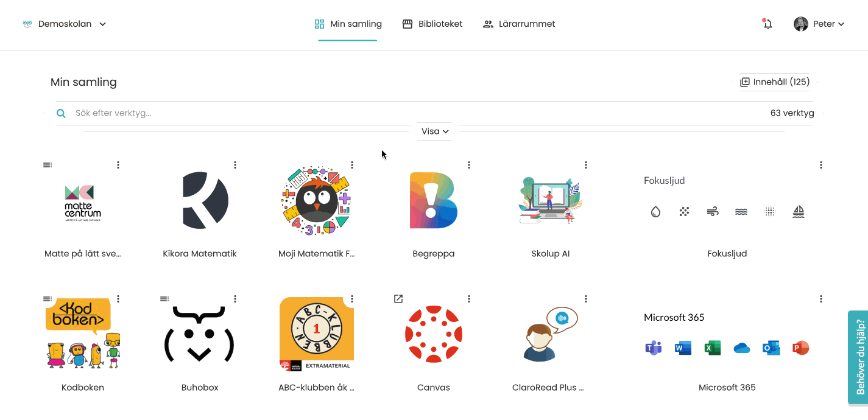Open three-dot menu for Kikora Matematik
This screenshot has height=420, width=868.
tap(235, 165)
